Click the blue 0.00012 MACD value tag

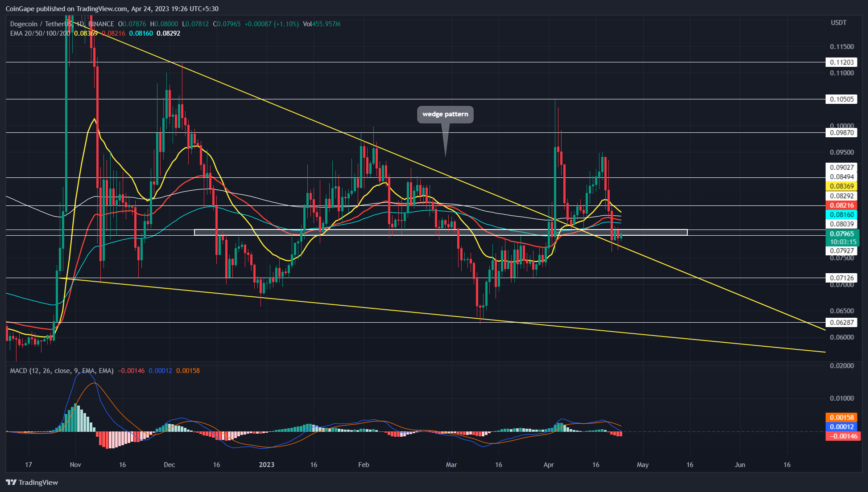click(841, 427)
